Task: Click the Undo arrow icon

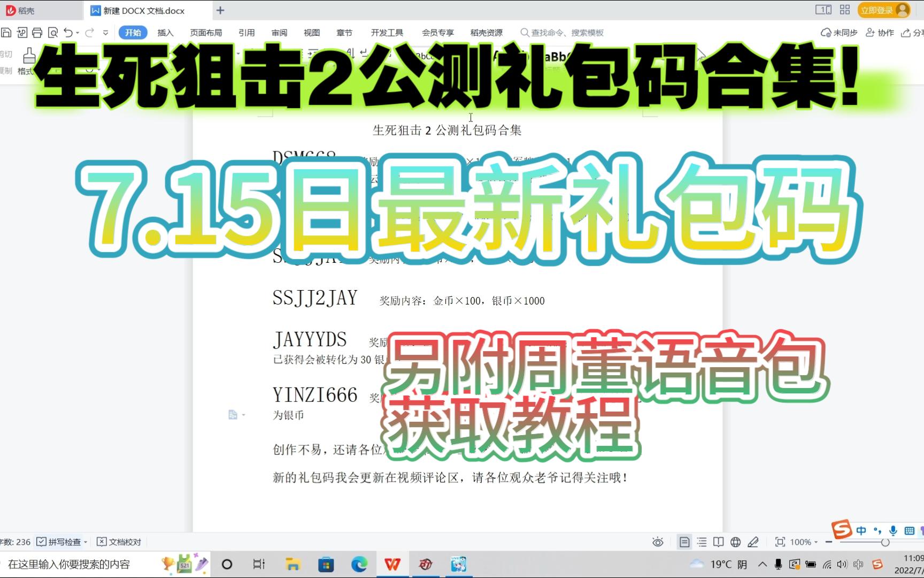Action: click(x=68, y=33)
